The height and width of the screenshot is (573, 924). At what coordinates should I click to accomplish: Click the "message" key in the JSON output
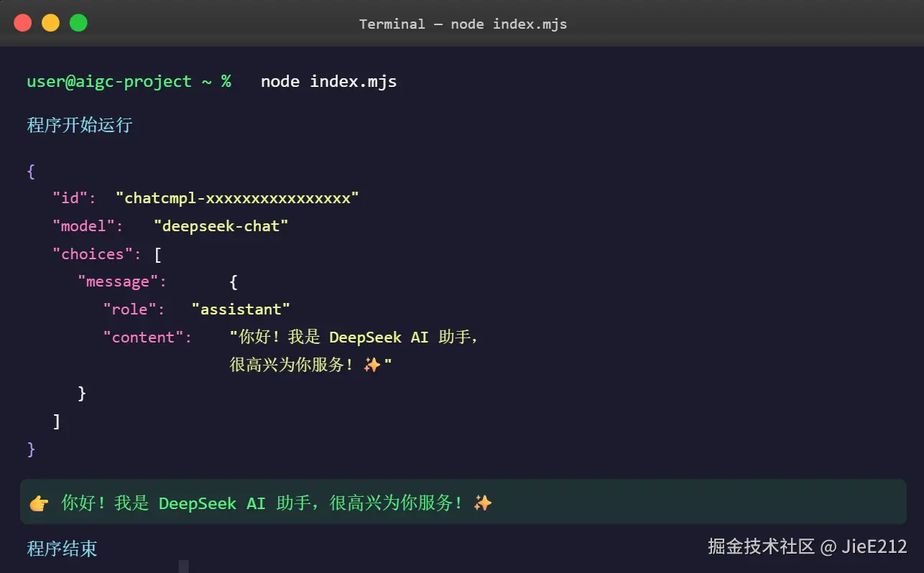118,281
